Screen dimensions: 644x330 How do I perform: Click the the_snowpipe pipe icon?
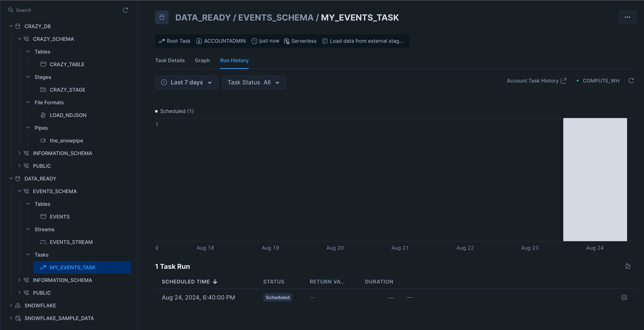tap(43, 140)
